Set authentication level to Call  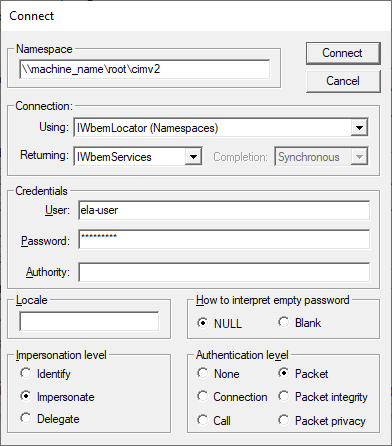pos(214,420)
